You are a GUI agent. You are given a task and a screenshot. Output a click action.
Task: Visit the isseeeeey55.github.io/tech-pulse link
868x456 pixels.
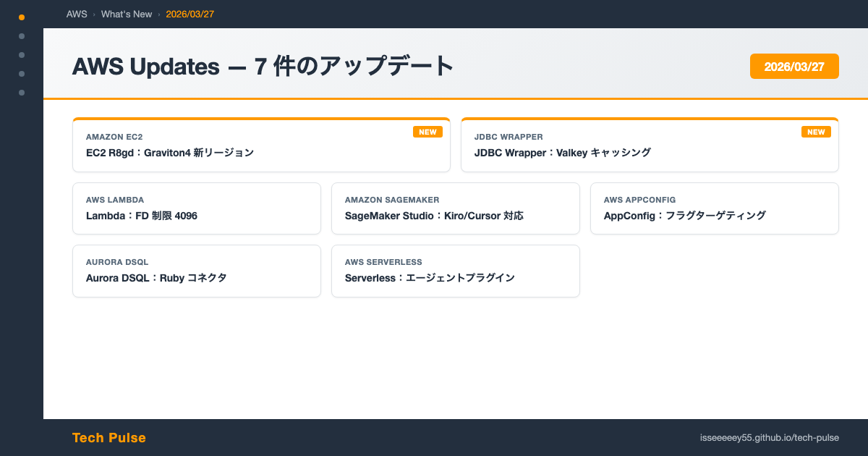770,438
